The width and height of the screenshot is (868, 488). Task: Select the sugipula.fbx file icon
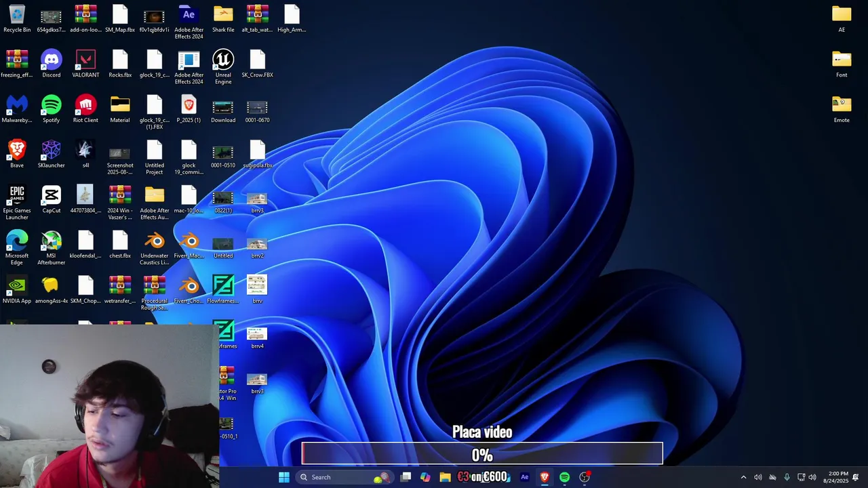(x=257, y=155)
